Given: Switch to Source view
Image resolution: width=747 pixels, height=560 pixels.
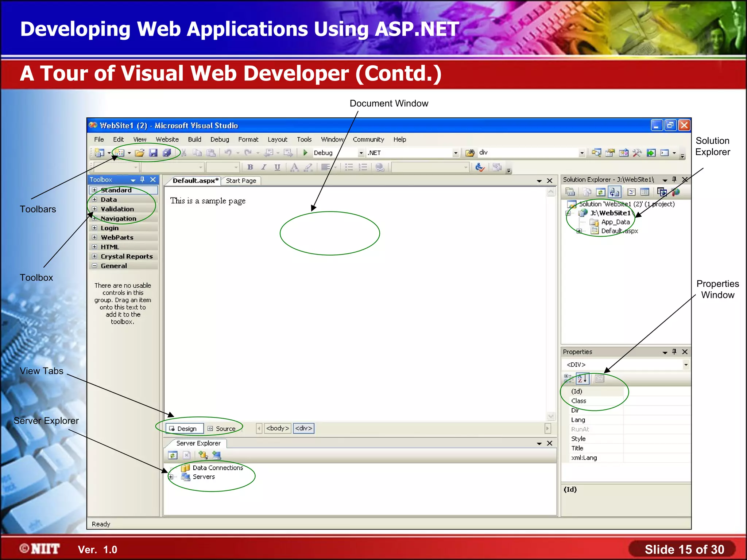Looking at the screenshot, I should click(x=222, y=428).
